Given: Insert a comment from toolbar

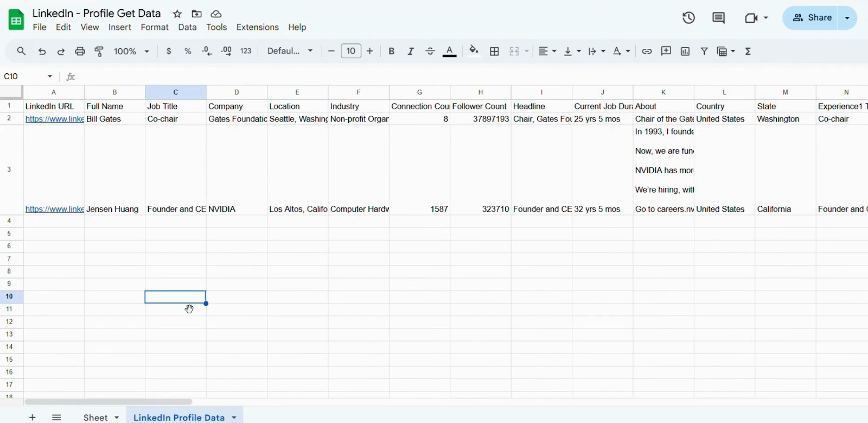Looking at the screenshot, I should [x=666, y=51].
